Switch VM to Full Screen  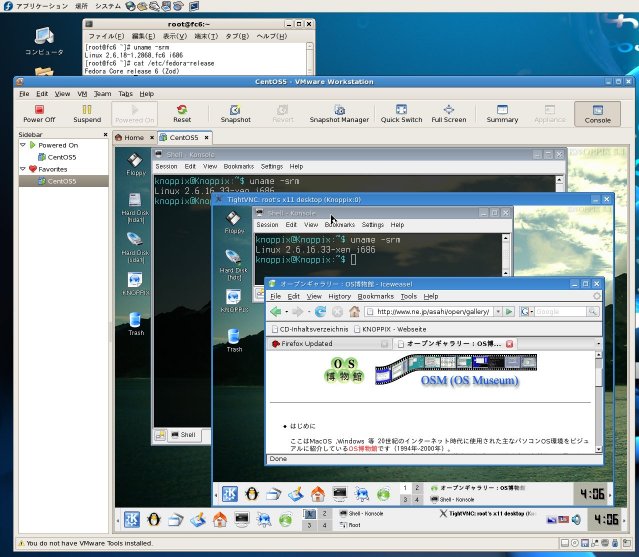click(x=449, y=114)
